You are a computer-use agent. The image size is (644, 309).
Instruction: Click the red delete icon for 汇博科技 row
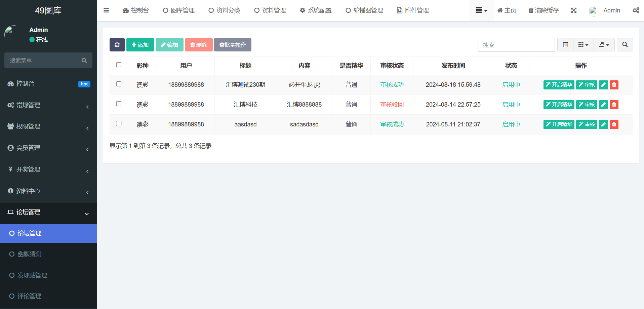point(614,105)
